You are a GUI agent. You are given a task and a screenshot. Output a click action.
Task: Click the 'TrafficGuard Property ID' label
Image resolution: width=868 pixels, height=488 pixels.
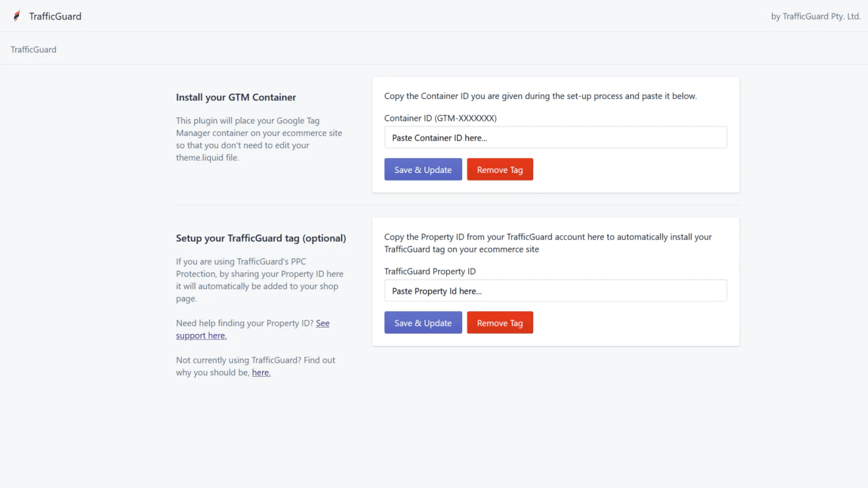[x=430, y=271]
